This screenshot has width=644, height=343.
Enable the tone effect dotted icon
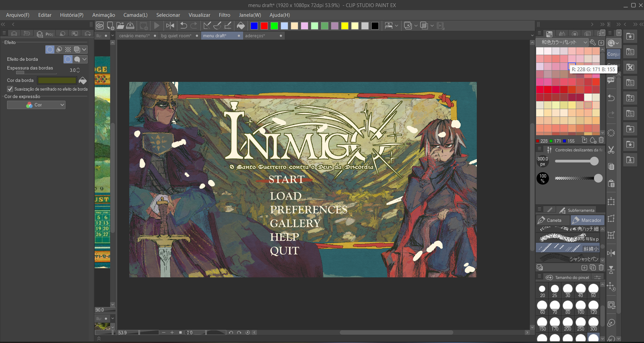pos(68,49)
